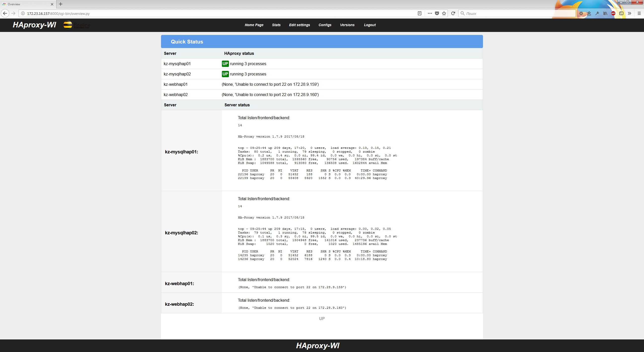
Task: Open the bookmarks menu star-tray icon
Action: click(589, 13)
